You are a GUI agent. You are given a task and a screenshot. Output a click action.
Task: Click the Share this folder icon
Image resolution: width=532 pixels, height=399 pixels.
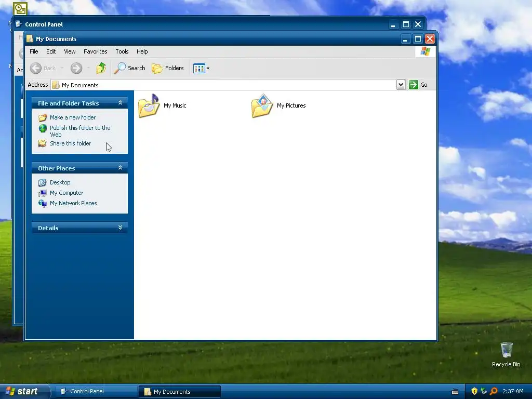click(x=43, y=143)
